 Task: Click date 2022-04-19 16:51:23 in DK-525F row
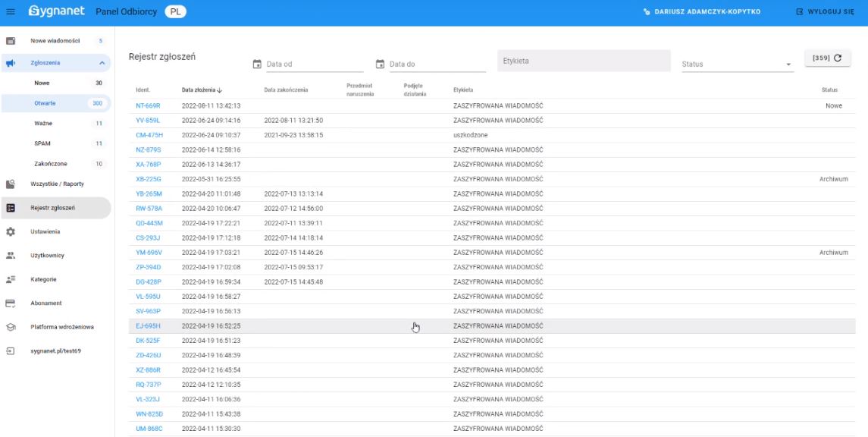click(x=211, y=341)
